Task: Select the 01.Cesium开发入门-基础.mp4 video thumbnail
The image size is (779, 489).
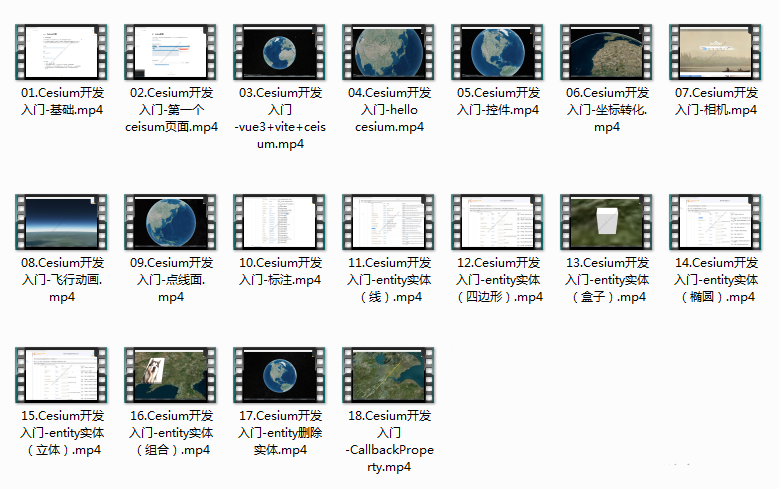Action: [62, 52]
